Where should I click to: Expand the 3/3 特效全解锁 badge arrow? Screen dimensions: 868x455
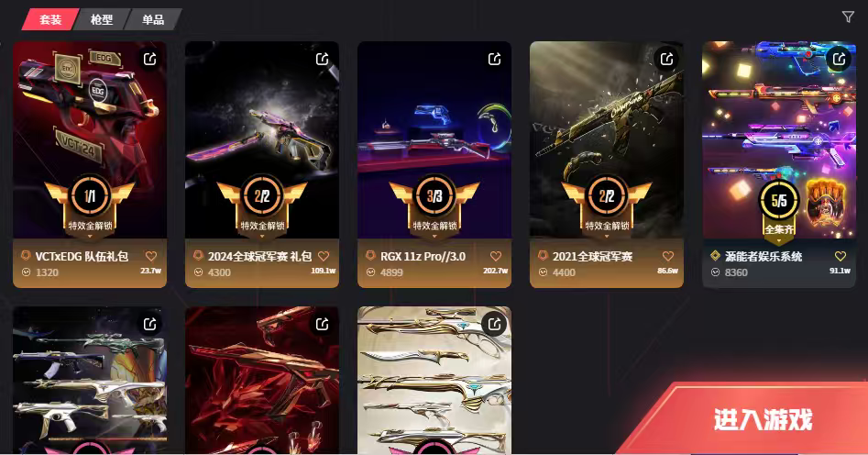point(434,236)
